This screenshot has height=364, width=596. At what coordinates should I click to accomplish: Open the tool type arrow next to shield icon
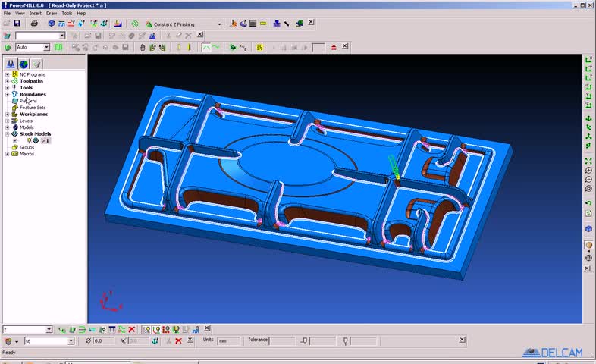17,341
